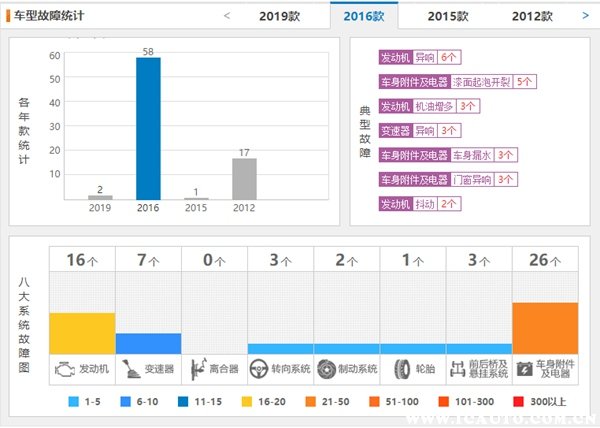Click the brake system (制动系统) disc icon

click(326, 368)
